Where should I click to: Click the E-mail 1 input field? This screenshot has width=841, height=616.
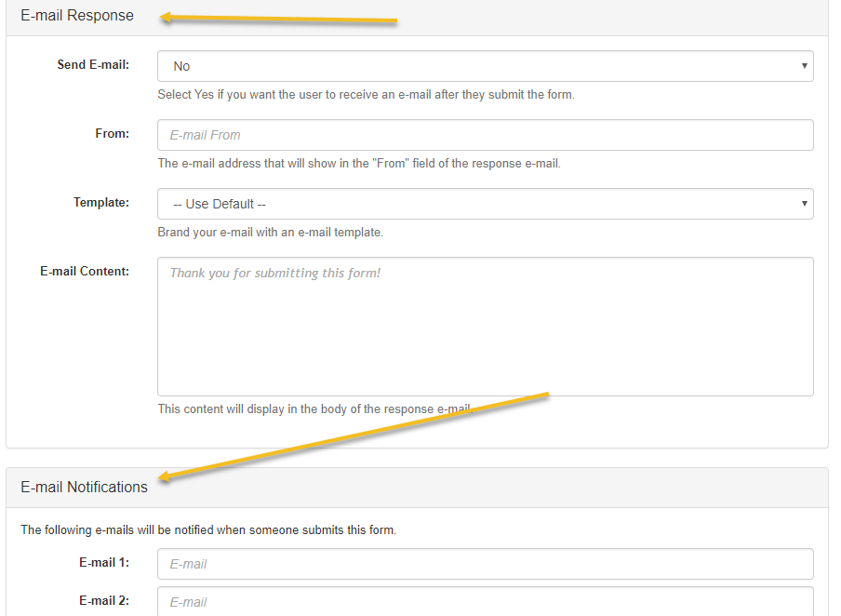pyautogui.click(x=485, y=564)
